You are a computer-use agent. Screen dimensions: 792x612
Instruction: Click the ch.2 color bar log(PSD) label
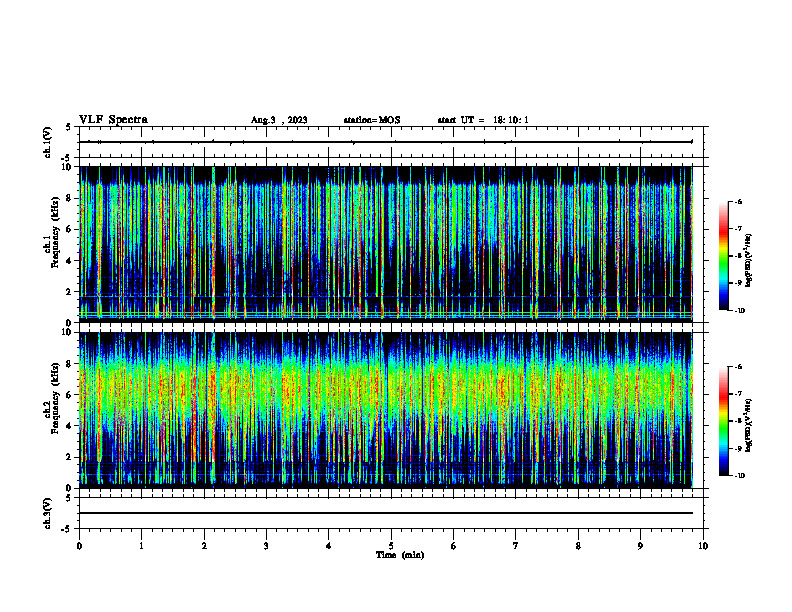tap(749, 426)
